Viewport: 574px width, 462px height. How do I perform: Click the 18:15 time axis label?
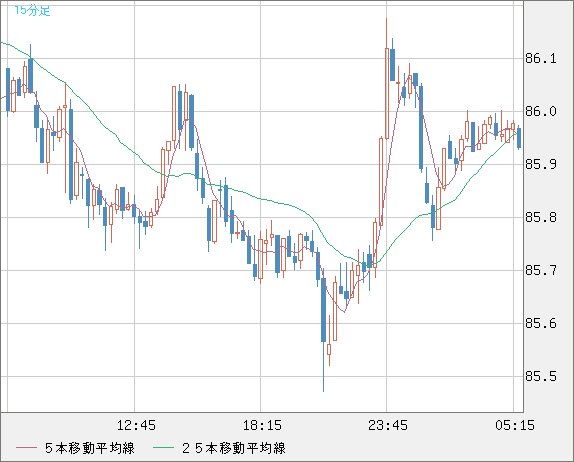click(x=262, y=425)
